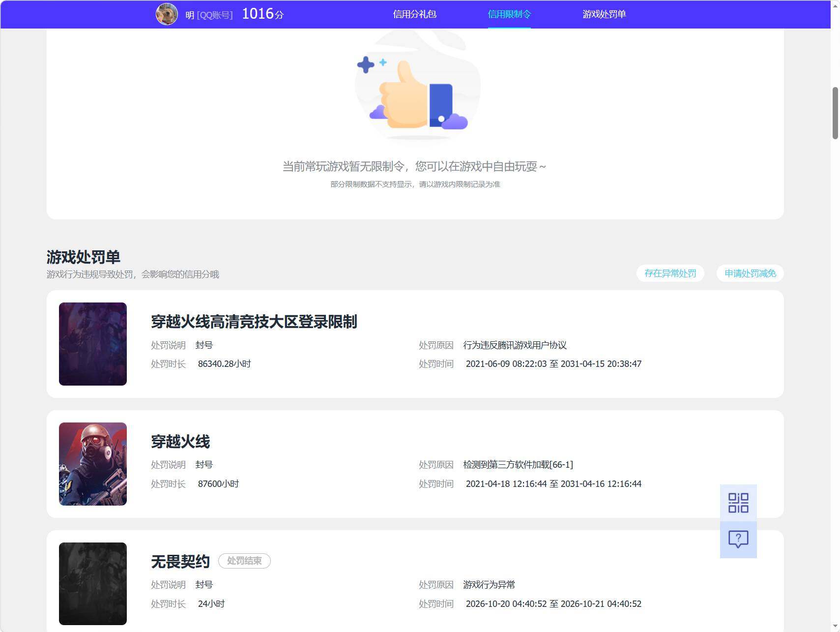
Task: Click the 86340.28小时 duration value
Action: [224, 364]
